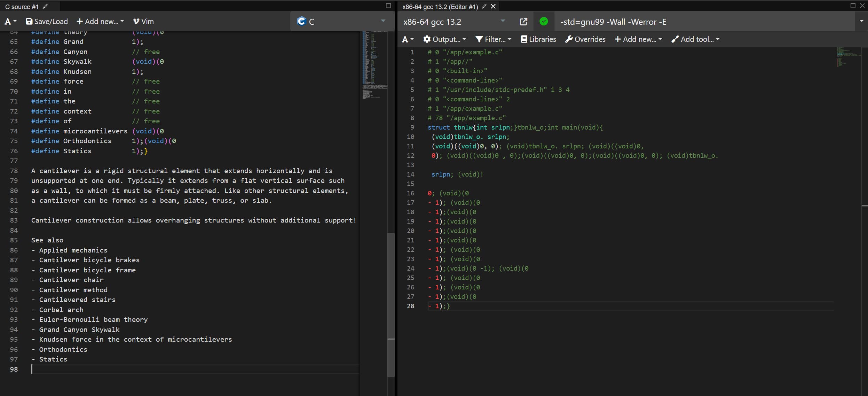Image resolution: width=868 pixels, height=396 pixels.
Task: Rename C source #1 tab via pencil icon
Action: pyautogui.click(x=45, y=7)
